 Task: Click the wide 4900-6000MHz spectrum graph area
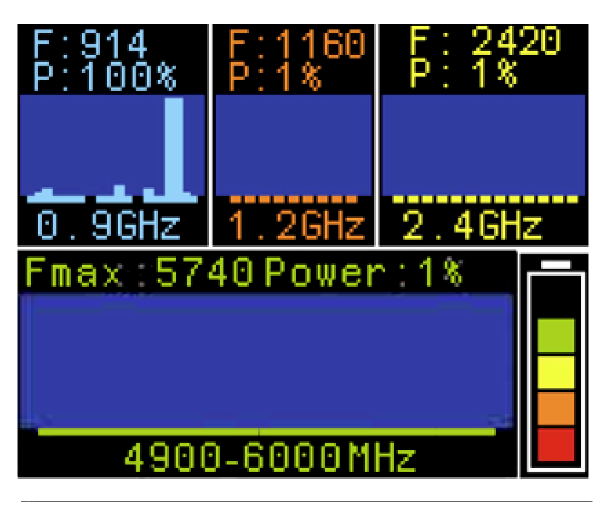(266, 360)
